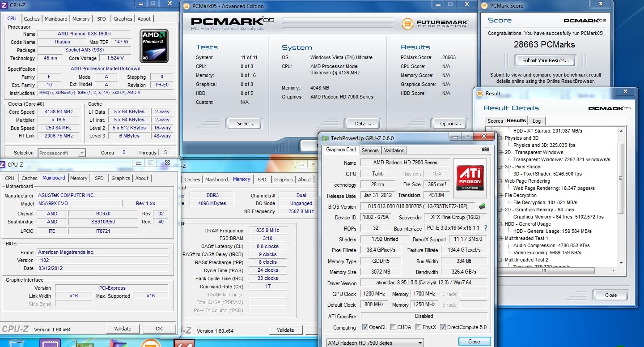Click the Futuremark Corporation logo
The width and height of the screenshot is (644, 347).
(435, 23)
